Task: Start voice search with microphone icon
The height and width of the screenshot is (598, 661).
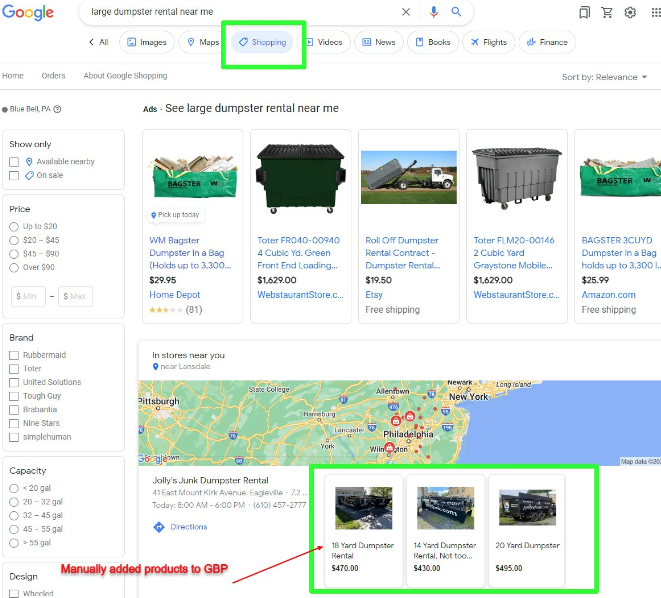Action: point(433,12)
